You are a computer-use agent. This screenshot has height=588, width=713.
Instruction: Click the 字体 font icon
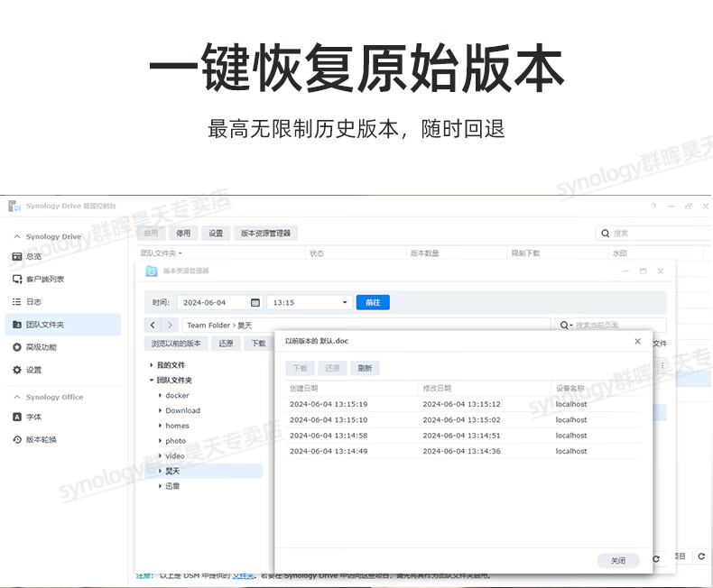pos(17,417)
